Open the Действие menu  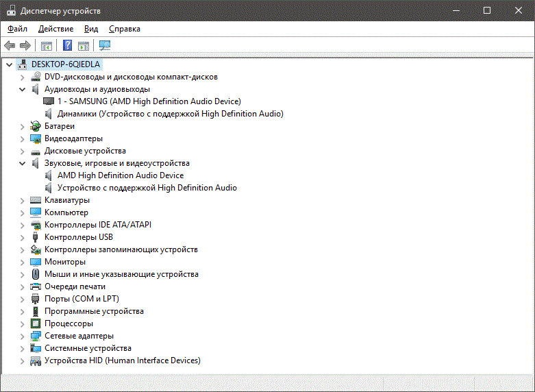pyautogui.click(x=55, y=29)
